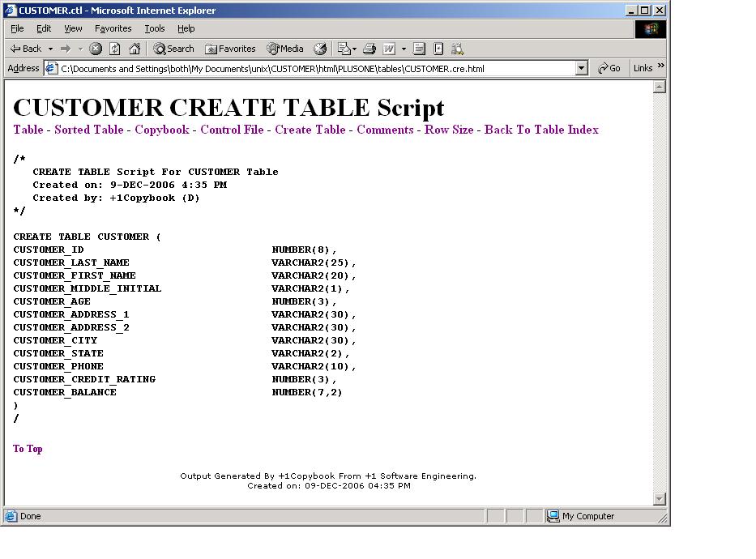Click the Output Generated By +1Copybook footer text
The width and height of the screenshot is (756, 559).
[x=328, y=476]
